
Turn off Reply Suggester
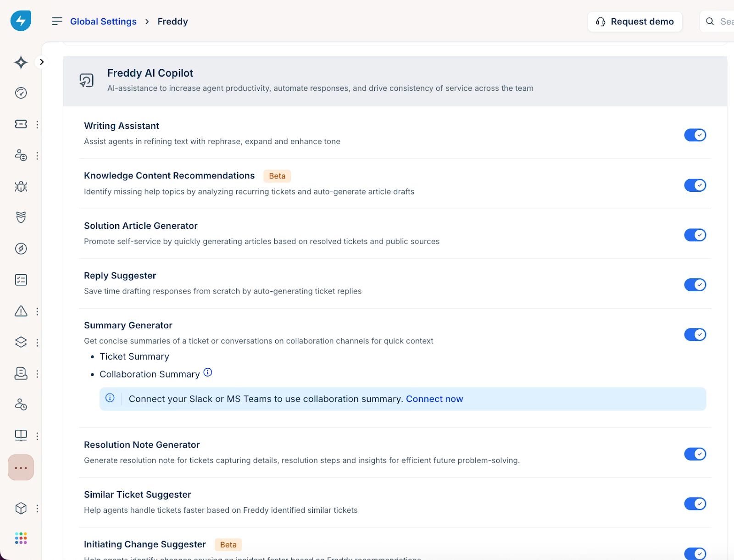click(x=695, y=285)
